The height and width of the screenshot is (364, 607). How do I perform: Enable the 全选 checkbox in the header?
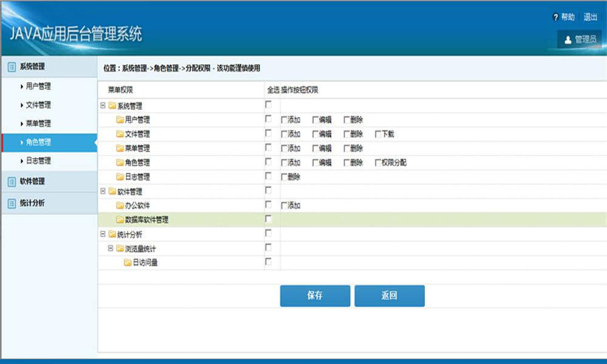[268, 104]
